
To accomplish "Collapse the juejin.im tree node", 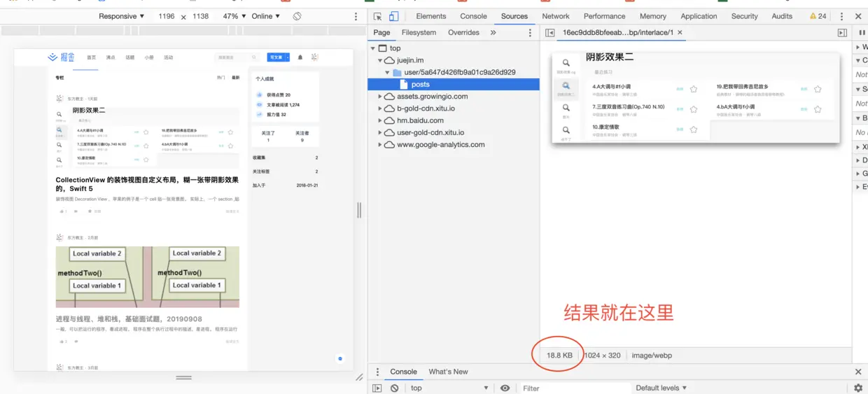I will point(380,61).
